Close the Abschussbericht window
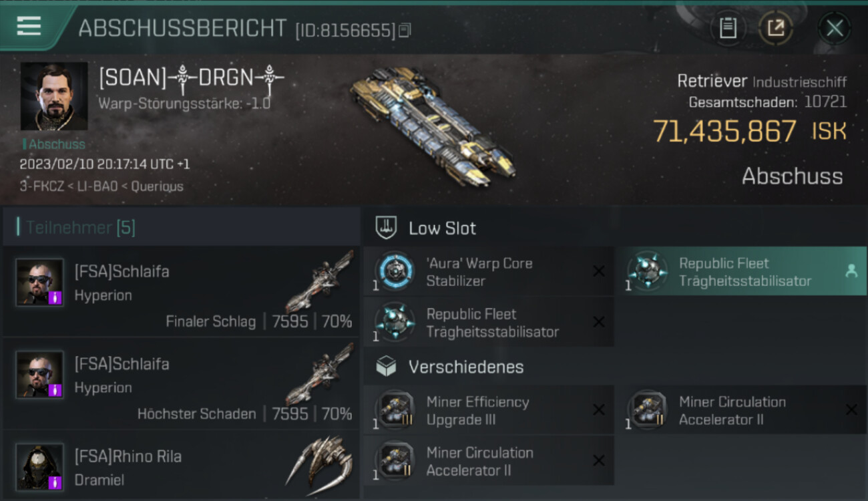 click(834, 28)
